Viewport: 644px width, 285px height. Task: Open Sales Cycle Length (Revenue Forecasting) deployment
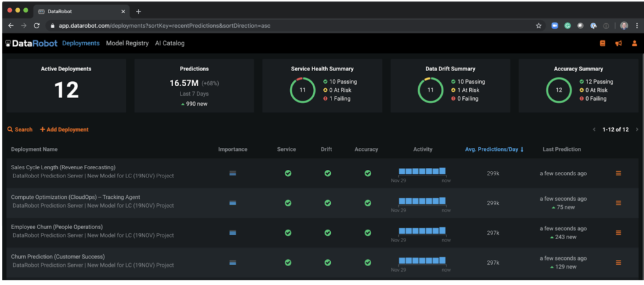click(x=64, y=167)
